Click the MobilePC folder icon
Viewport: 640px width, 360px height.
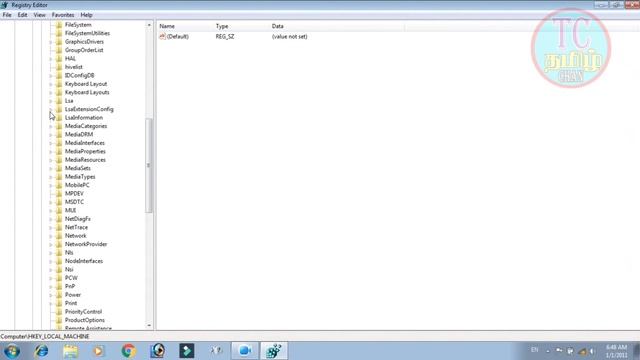click(59, 185)
